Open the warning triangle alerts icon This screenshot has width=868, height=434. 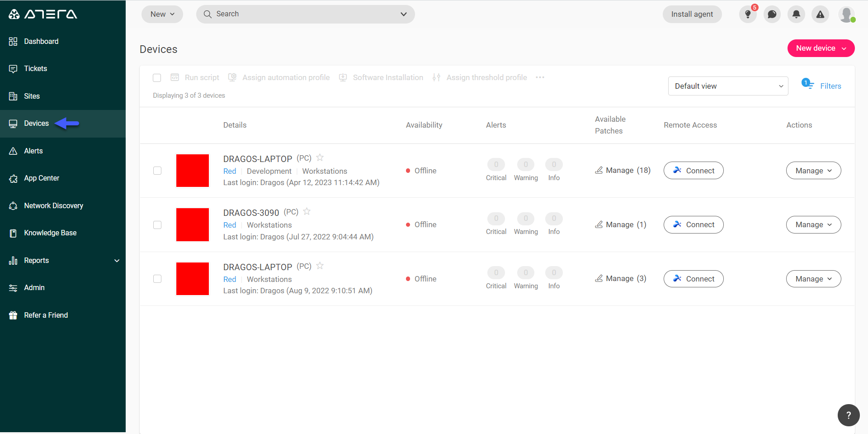[x=820, y=14]
